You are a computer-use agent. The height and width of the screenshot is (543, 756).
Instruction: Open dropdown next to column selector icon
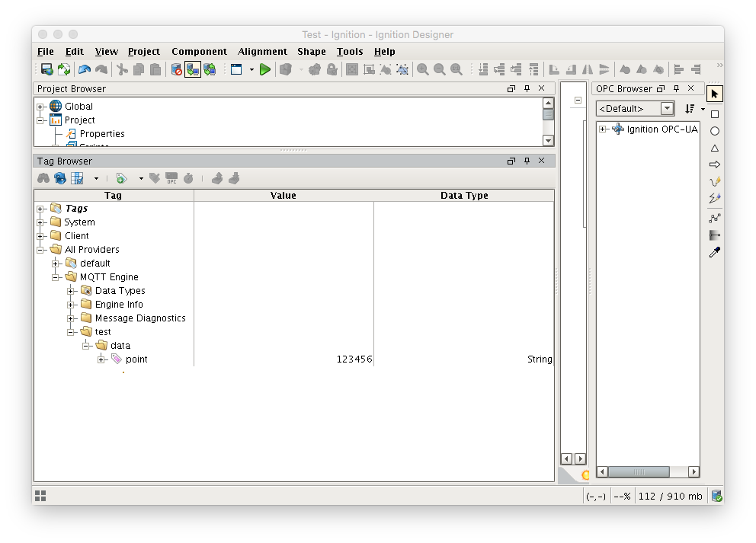(x=97, y=179)
